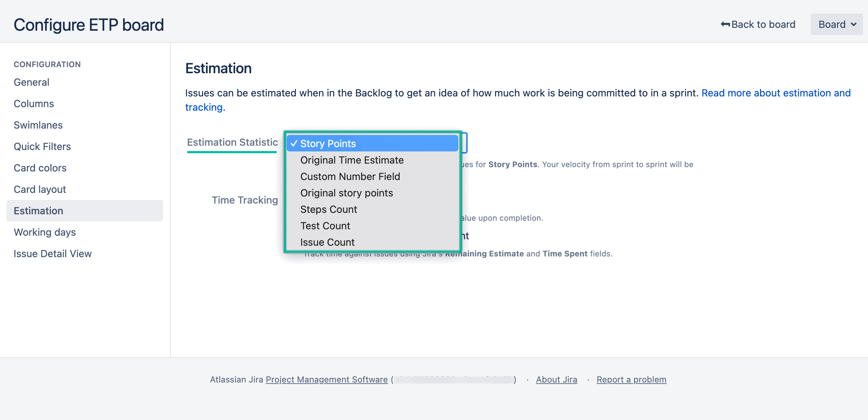Viewport: 868px width, 420px height.
Task: Pick Issue Count estimation statistic
Action: pos(327,242)
